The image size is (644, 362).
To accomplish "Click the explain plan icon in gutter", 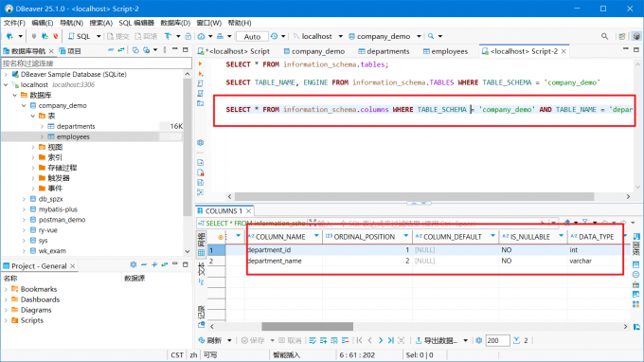I will point(201,94).
